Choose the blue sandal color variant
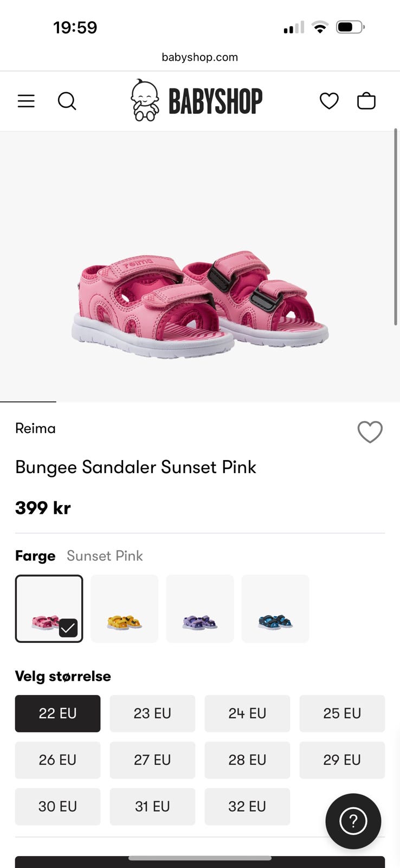The height and width of the screenshot is (868, 400). 275,609
